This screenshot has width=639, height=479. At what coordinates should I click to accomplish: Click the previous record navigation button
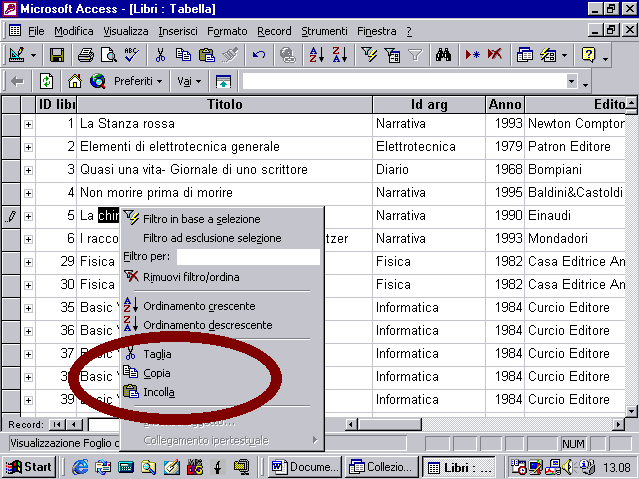coord(74,425)
